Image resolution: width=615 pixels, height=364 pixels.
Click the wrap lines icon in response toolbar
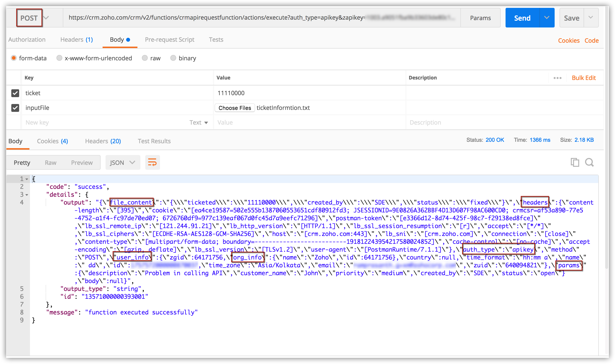click(152, 162)
